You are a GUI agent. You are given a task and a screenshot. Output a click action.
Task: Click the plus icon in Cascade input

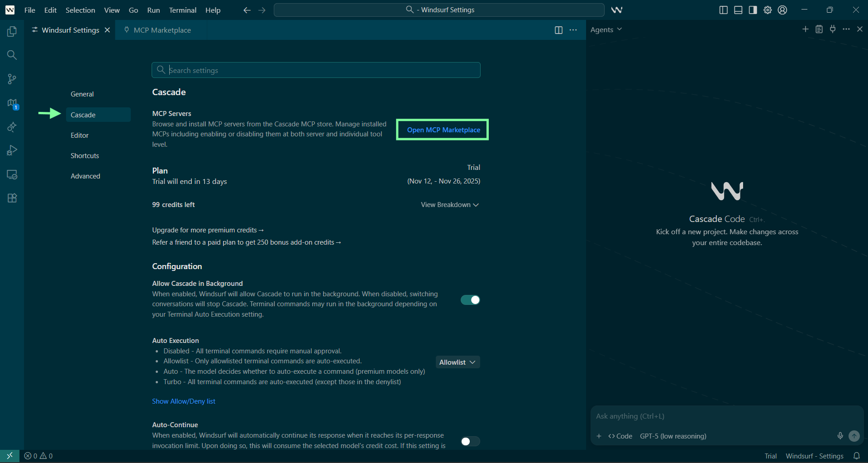(599, 436)
